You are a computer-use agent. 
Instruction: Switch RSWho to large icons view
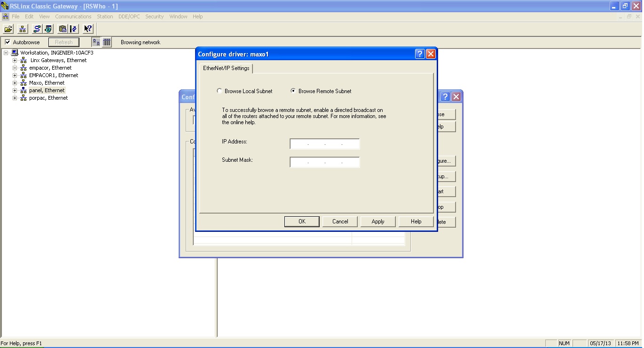tap(96, 42)
